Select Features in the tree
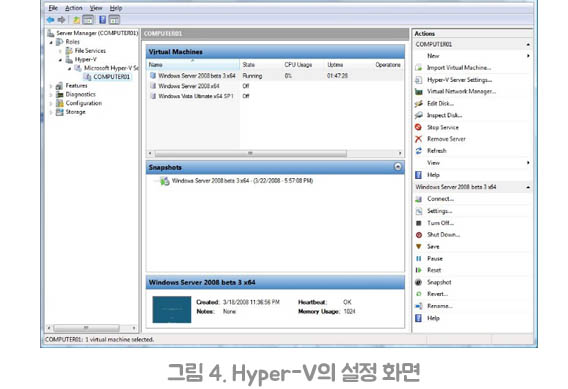568x389 pixels. (76, 85)
